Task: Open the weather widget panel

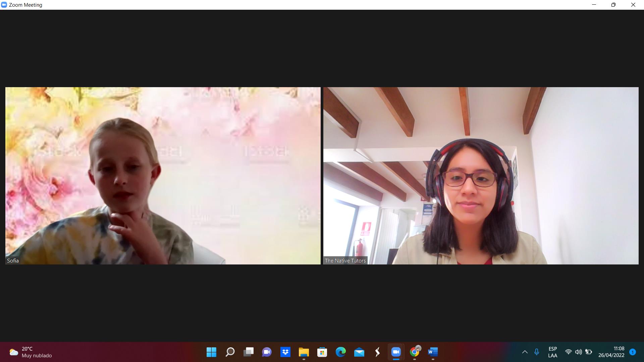Action: pos(30,352)
